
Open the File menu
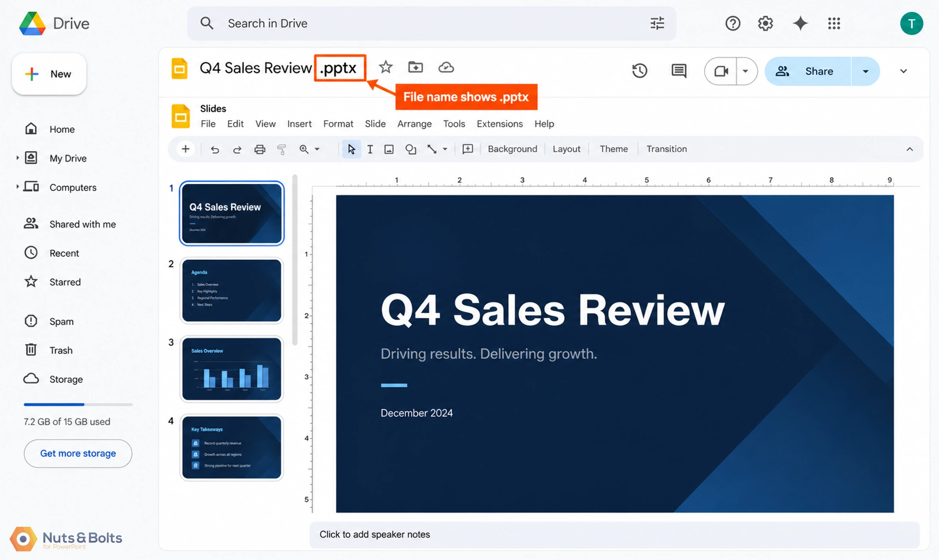[208, 124]
